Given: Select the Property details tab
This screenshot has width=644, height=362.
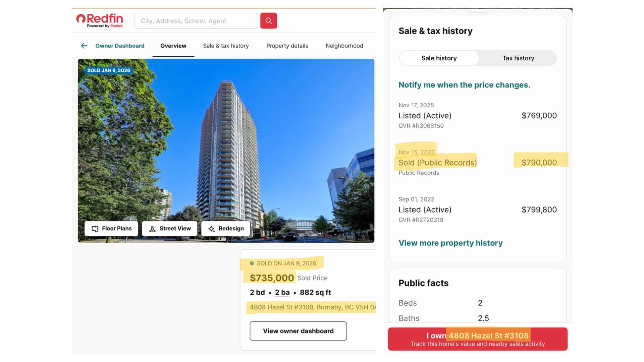Looking at the screenshot, I should click(287, 46).
